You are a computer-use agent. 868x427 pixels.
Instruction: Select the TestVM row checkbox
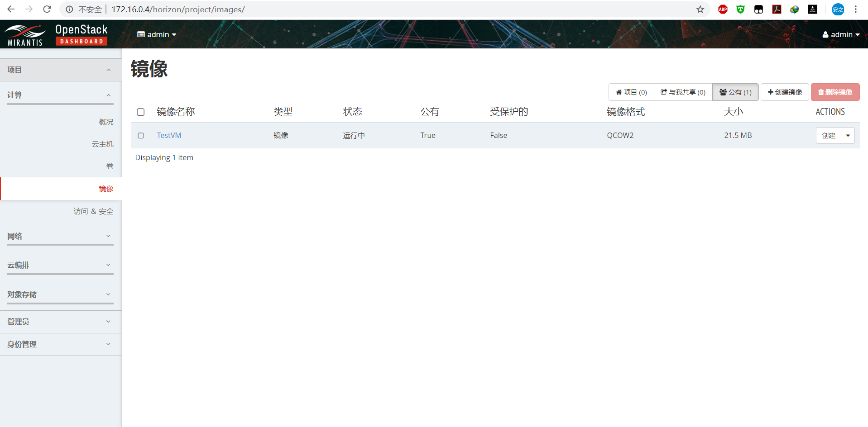(140, 135)
